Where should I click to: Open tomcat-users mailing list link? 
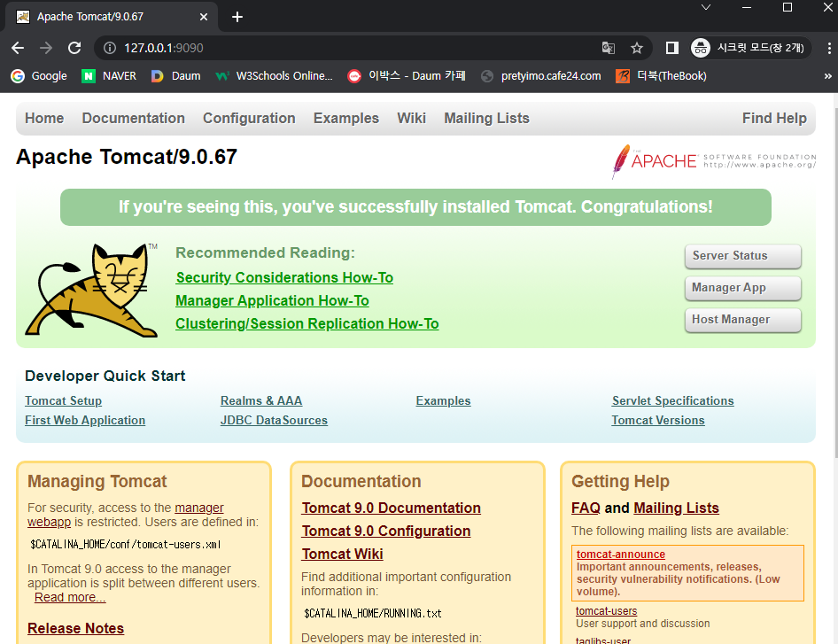tap(606, 611)
